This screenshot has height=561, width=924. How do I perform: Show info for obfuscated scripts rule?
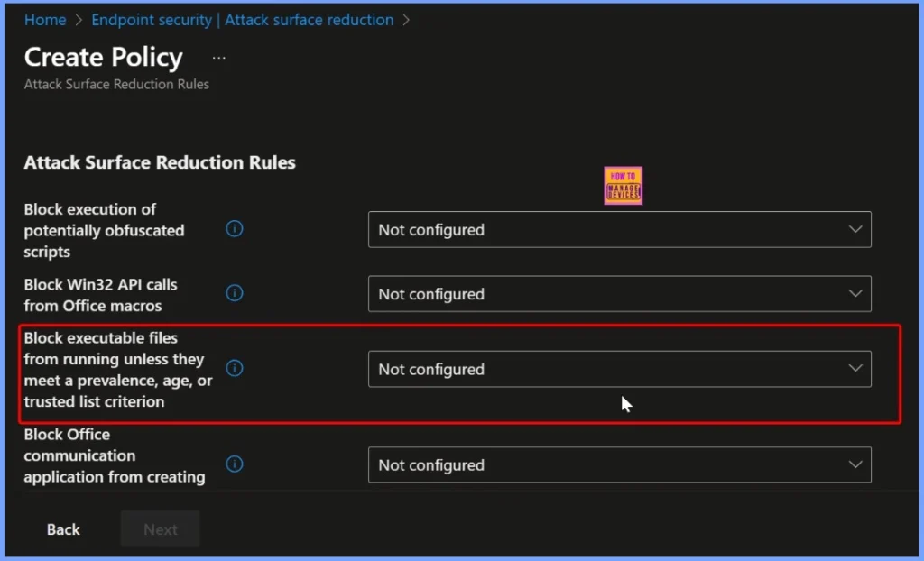click(235, 229)
